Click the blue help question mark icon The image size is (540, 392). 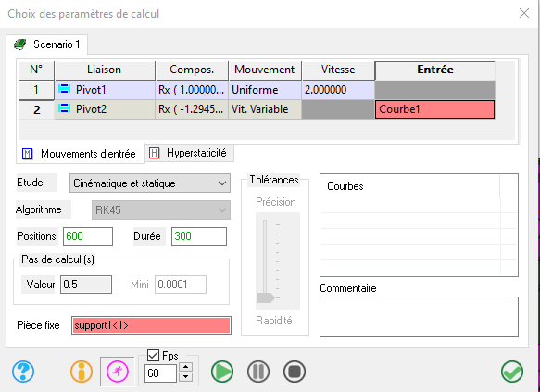(23, 372)
